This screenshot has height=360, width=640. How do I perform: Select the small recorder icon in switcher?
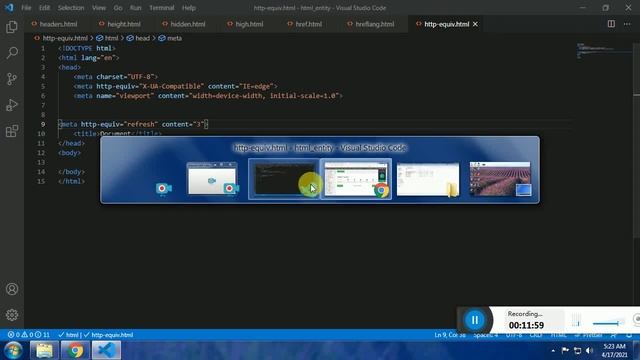pyautogui.click(x=163, y=189)
